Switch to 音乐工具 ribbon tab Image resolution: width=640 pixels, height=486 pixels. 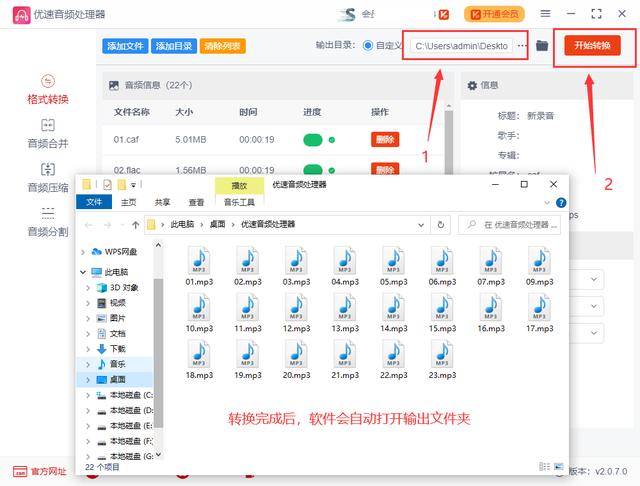pos(239,202)
